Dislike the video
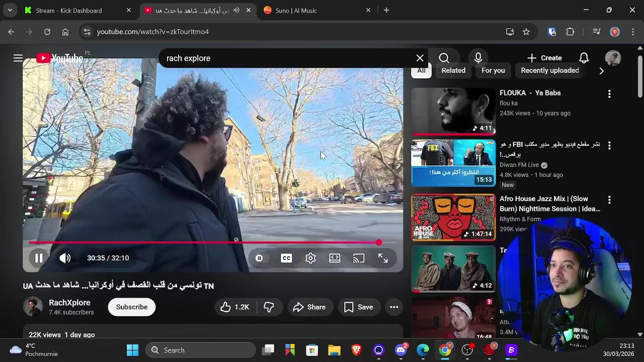This screenshot has height=362, width=644. [269, 307]
